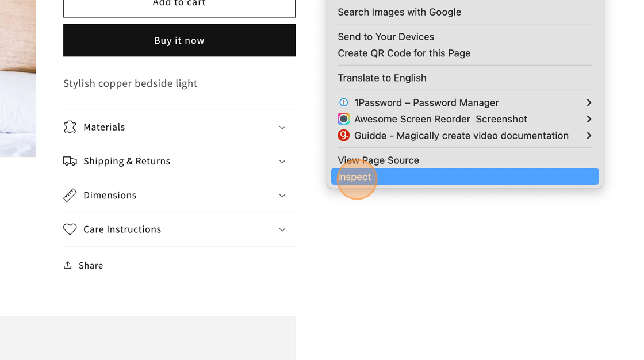The height and width of the screenshot is (360, 644).
Task: Click the Materials section title
Action: pyautogui.click(x=104, y=127)
